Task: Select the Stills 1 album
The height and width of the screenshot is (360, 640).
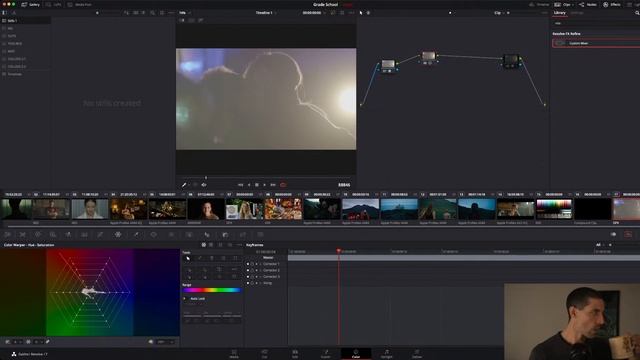Action: point(25,20)
